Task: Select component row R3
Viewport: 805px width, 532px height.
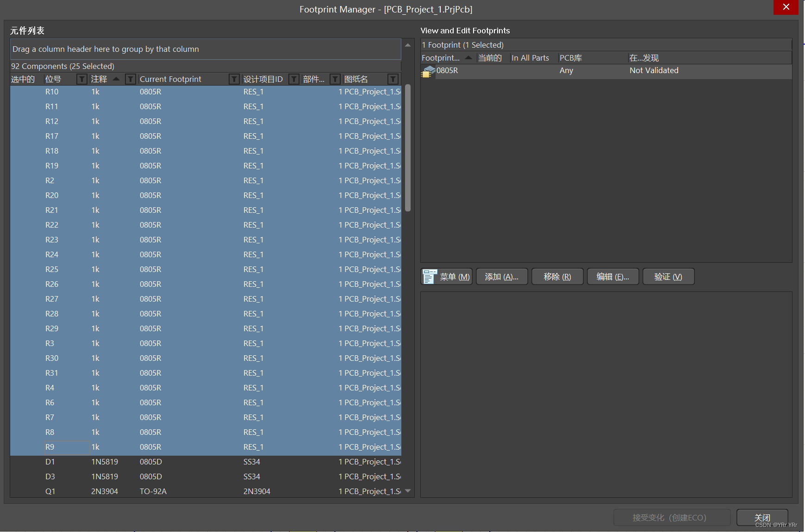Action: point(206,343)
